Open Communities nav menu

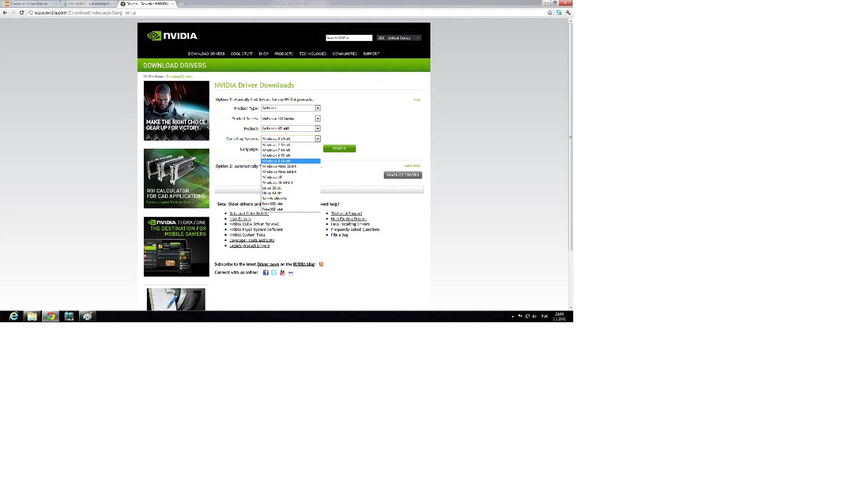point(345,54)
